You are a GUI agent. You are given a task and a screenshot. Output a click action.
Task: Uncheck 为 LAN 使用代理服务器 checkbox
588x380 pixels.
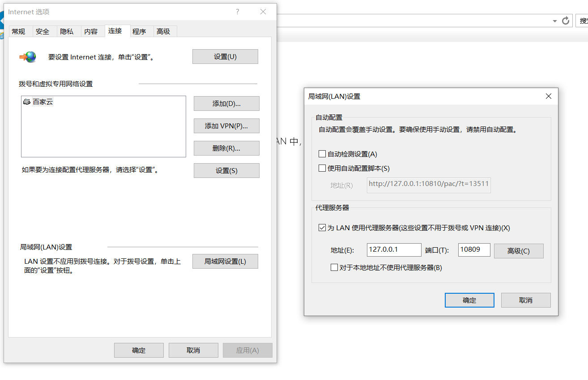(322, 228)
